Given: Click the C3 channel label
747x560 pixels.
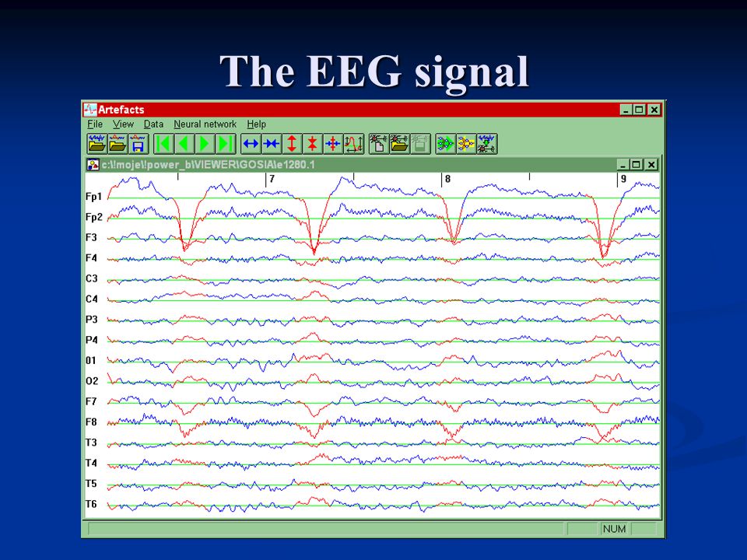Looking at the screenshot, I should coord(91,278).
